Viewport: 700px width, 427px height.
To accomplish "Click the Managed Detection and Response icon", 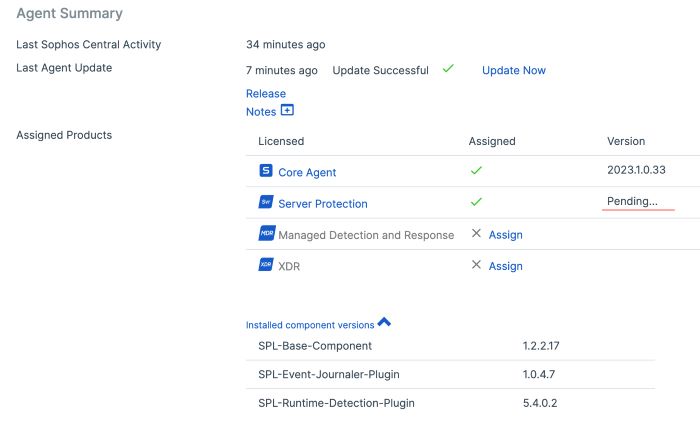I will point(266,234).
